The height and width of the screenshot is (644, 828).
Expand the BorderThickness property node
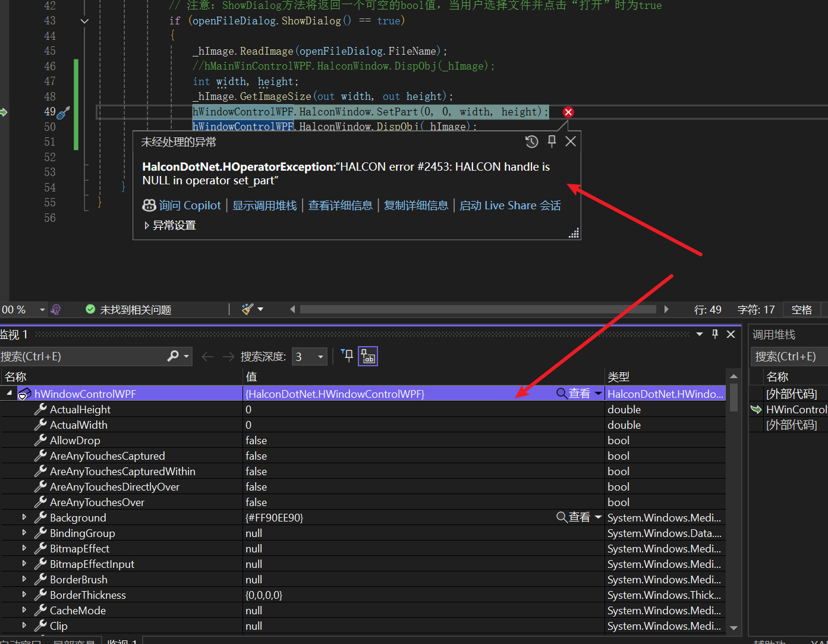(x=24, y=595)
